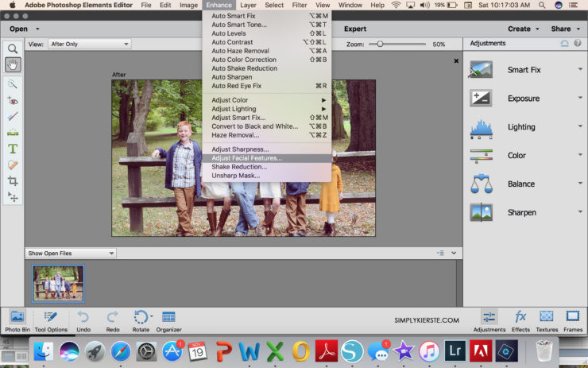Screen dimensions: 588x368
Task: Click the Balance scales icon
Action: (481, 184)
